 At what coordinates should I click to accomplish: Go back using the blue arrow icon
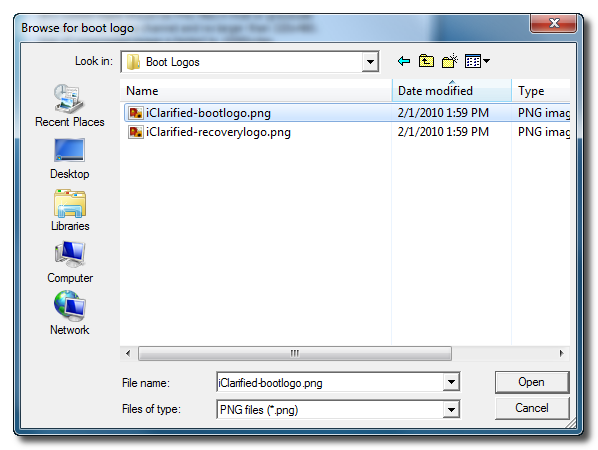coord(403,61)
